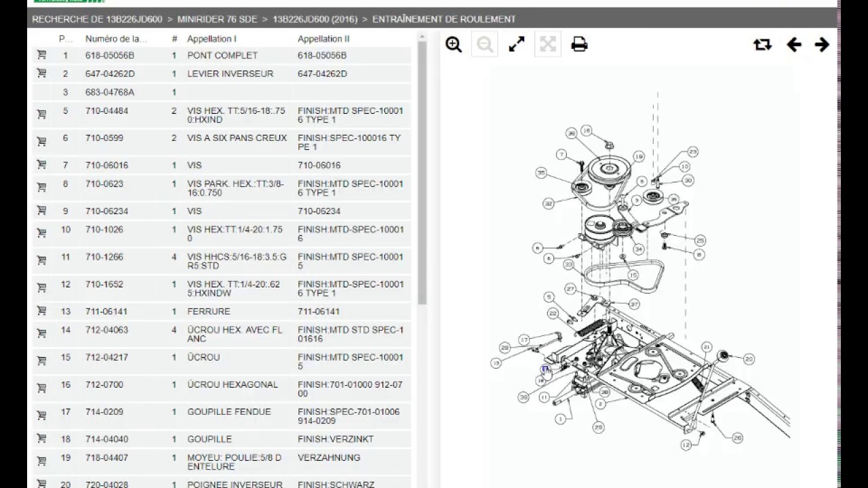Select VERZAHNUNG description cell
The width and height of the screenshot is (868, 488).
coord(329,457)
